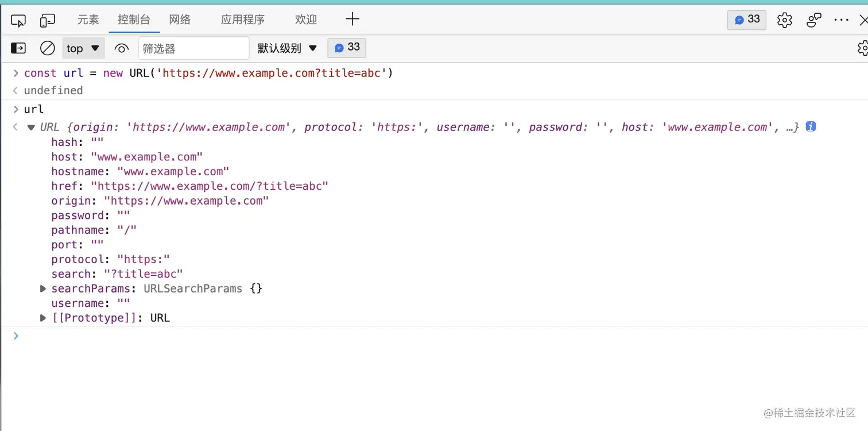Open the 默认级别 log level dropdown
868x431 pixels.
pos(288,48)
